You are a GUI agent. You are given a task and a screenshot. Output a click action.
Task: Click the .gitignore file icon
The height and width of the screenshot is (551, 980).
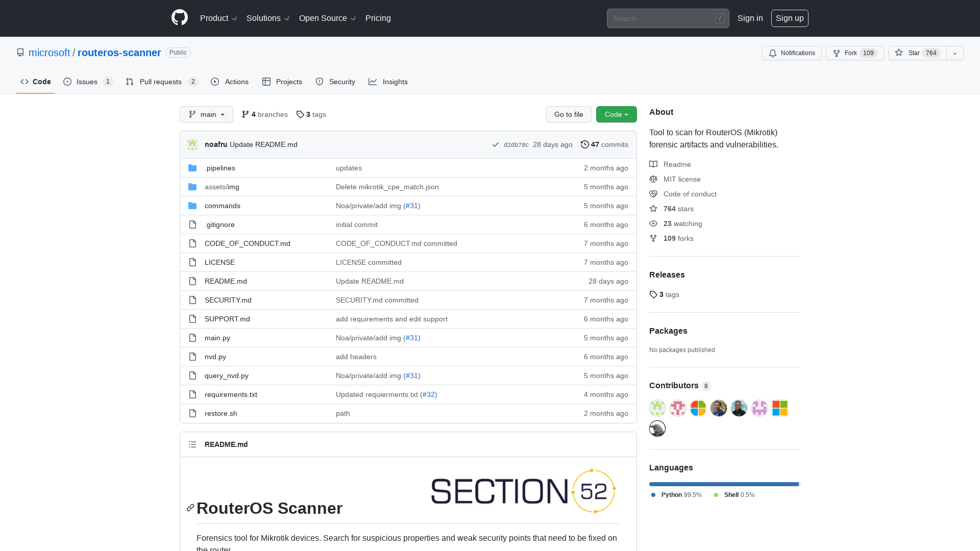pyautogui.click(x=192, y=224)
